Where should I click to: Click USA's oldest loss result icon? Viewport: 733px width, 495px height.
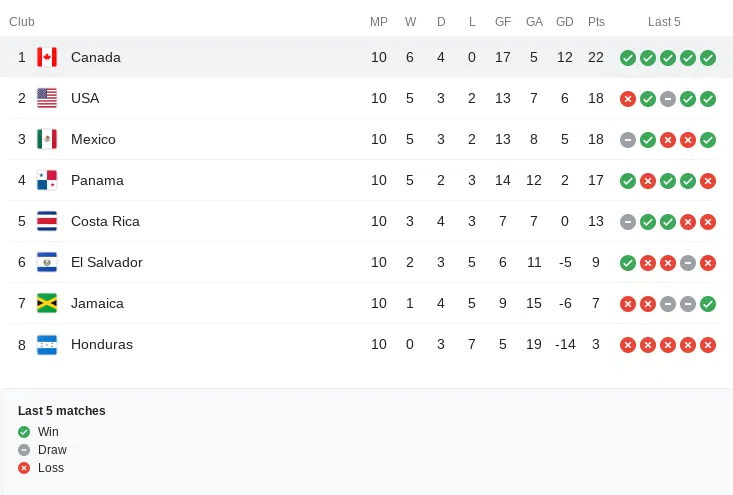[x=628, y=98]
